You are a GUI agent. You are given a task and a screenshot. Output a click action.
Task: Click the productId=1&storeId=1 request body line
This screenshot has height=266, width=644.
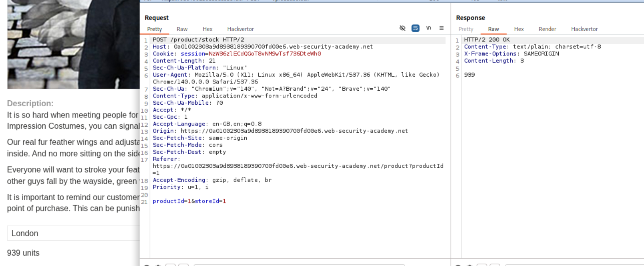[x=189, y=201]
